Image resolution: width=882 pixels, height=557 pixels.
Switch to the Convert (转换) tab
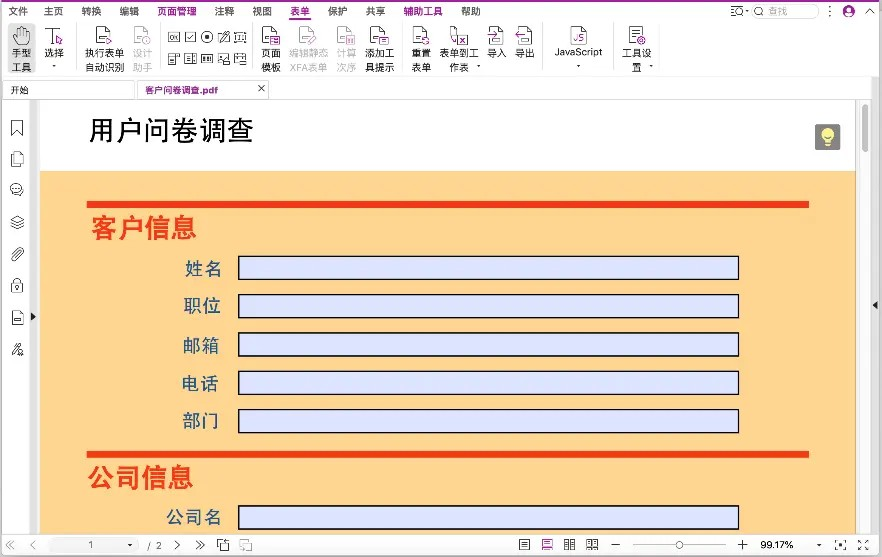click(x=91, y=11)
